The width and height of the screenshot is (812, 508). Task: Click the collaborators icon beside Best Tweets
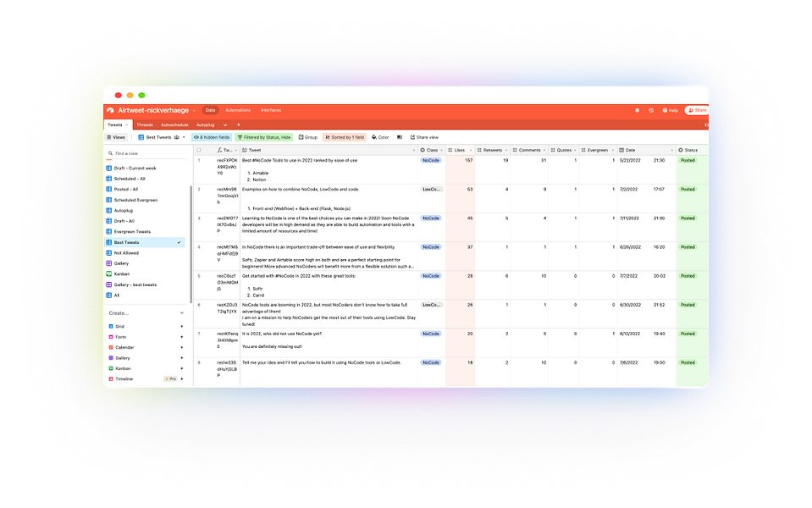(177, 137)
